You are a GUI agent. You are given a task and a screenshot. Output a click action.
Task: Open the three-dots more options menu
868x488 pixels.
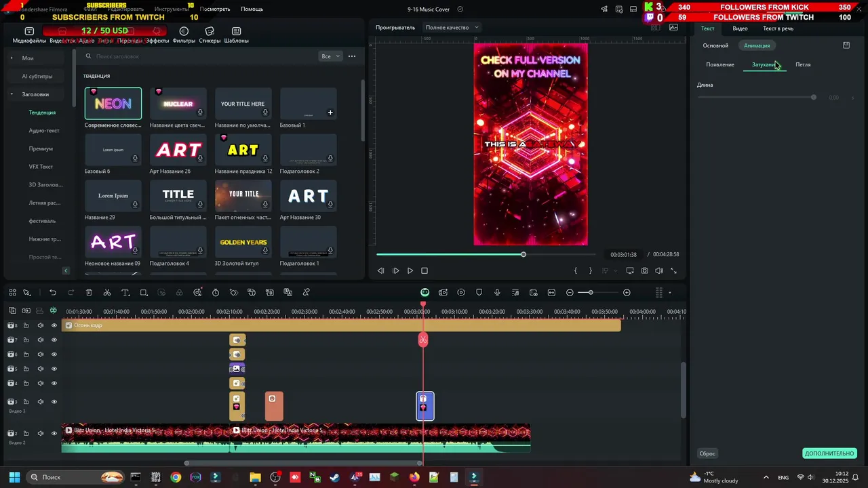tap(352, 56)
